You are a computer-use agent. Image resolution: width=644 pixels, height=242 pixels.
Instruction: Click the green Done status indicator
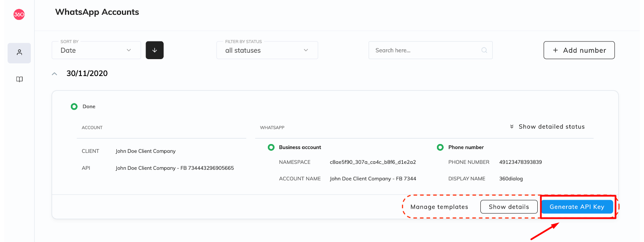[x=74, y=106]
